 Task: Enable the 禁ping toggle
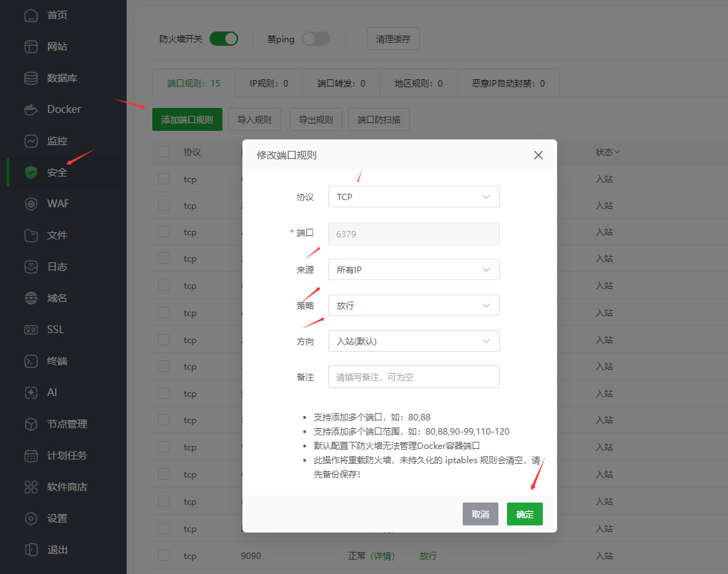(315, 39)
